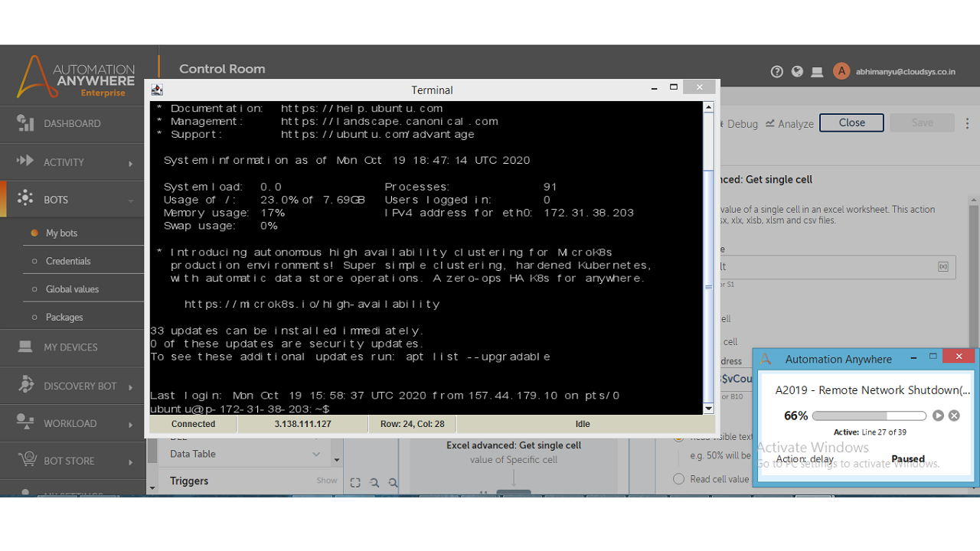The image size is (980, 551).
Task: Open the three-dot more options menu
Action: coord(967,123)
